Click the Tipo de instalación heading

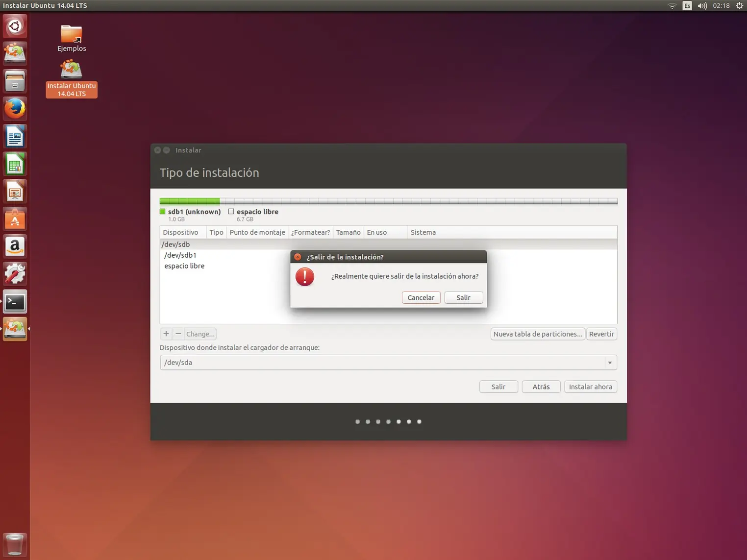point(209,172)
